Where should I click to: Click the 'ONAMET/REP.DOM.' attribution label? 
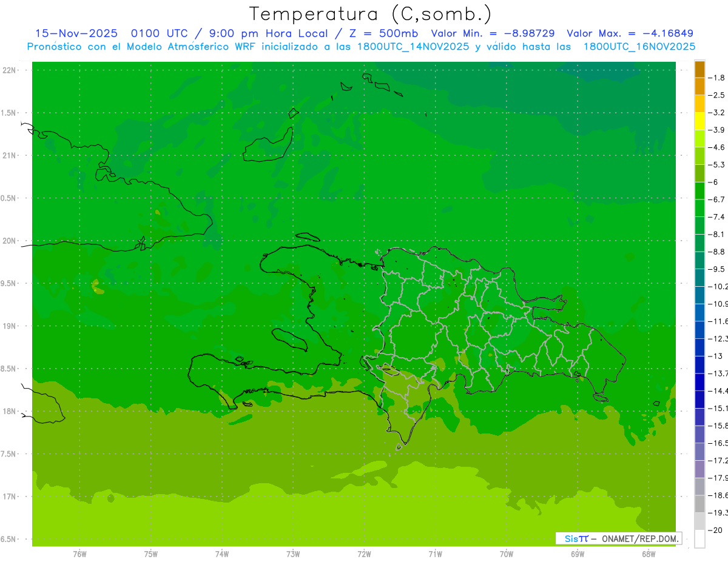coord(639,538)
